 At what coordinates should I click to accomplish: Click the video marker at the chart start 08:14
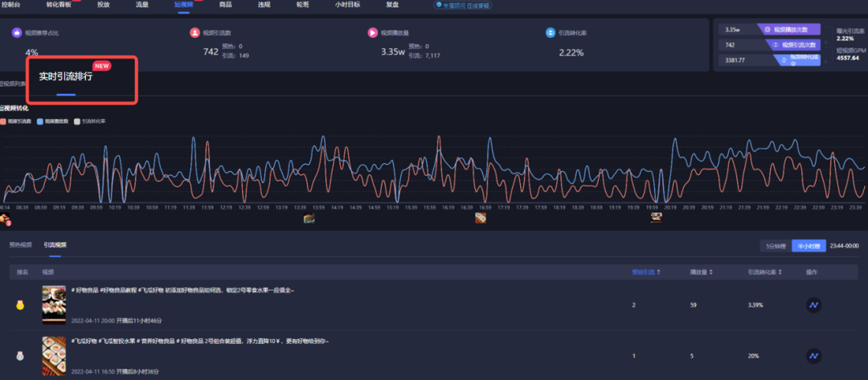pyautogui.click(x=5, y=219)
